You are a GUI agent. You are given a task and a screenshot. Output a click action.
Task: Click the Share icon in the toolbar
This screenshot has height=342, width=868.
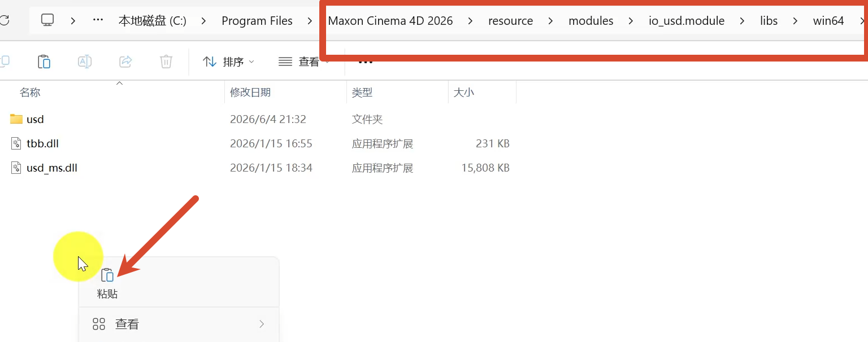pos(125,62)
